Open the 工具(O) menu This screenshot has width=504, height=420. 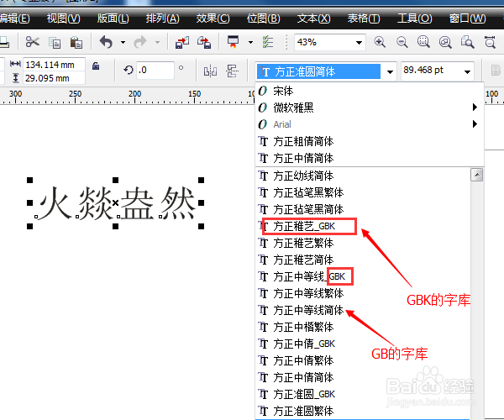tap(415, 18)
